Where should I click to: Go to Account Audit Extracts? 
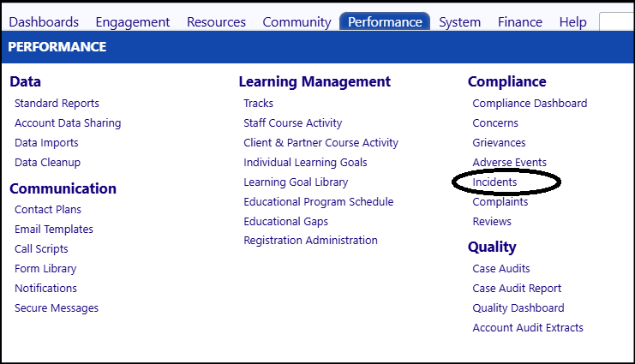pyautogui.click(x=528, y=327)
